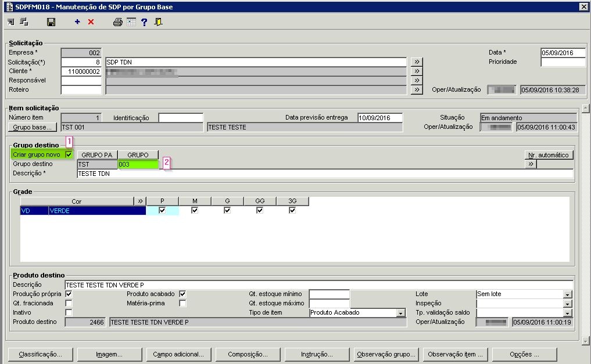The width and height of the screenshot is (591, 364).
Task: Uncheck size M for VERDE
Action: tap(195, 210)
